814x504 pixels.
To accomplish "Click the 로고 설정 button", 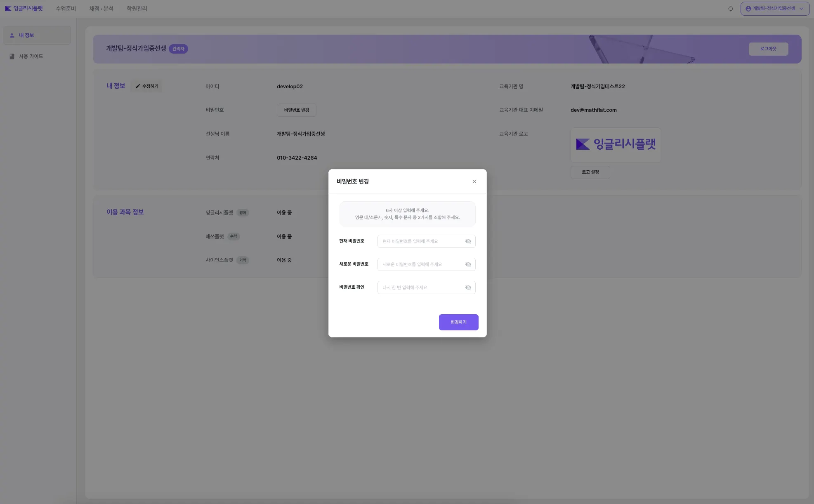I will coord(590,172).
